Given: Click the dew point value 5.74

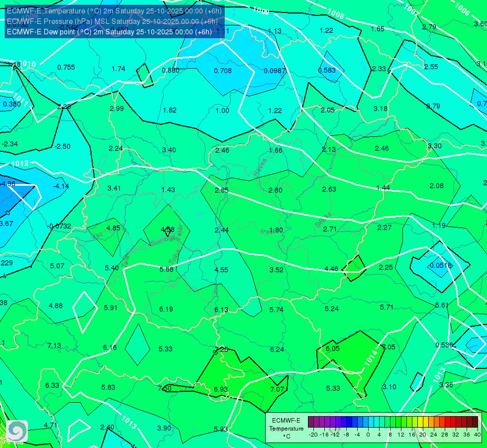Looking at the screenshot, I should pyautogui.click(x=277, y=310).
